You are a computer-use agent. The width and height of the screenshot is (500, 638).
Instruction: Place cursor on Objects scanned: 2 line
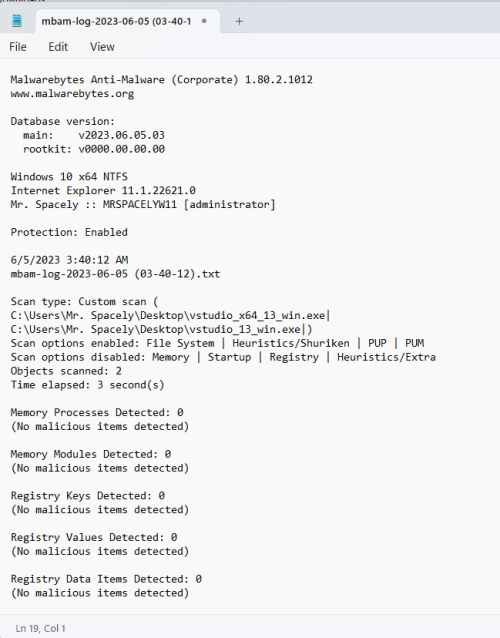(x=66, y=371)
